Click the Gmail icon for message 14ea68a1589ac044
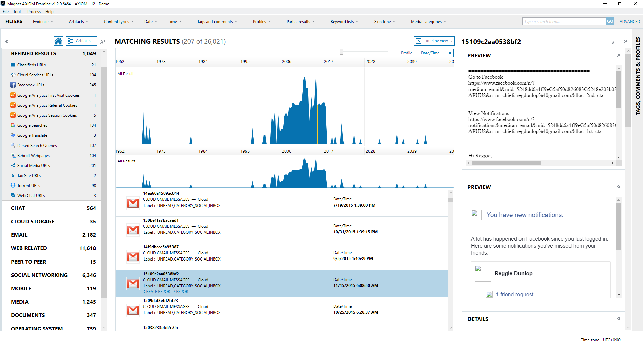The image size is (644, 347). pos(133,203)
